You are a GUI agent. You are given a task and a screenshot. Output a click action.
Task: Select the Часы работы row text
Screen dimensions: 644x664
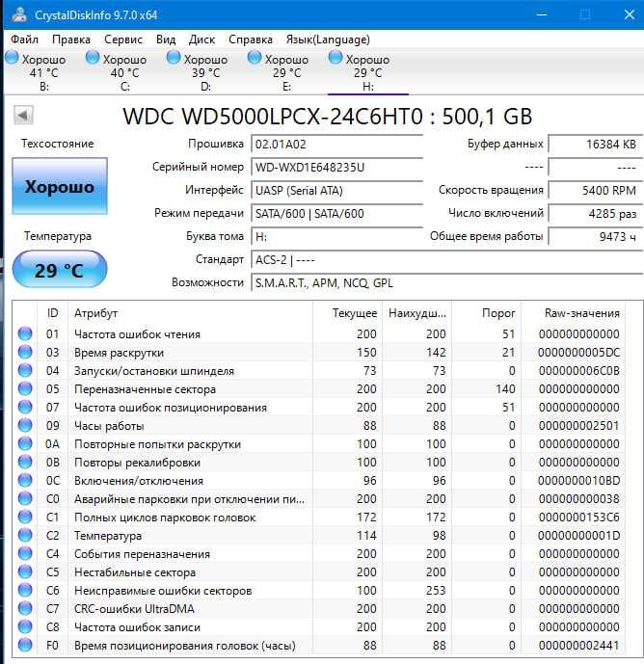point(109,426)
